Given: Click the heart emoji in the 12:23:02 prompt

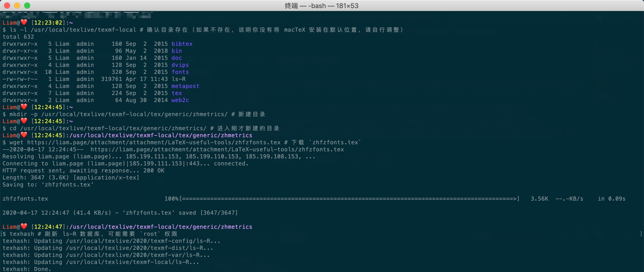Looking at the screenshot, I should [x=24, y=22].
